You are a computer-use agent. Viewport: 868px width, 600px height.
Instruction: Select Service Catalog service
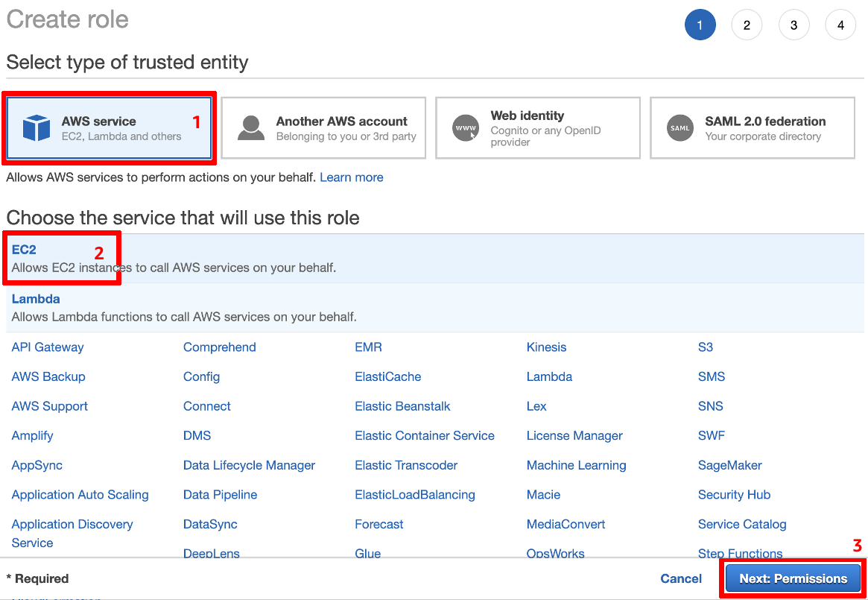click(742, 524)
